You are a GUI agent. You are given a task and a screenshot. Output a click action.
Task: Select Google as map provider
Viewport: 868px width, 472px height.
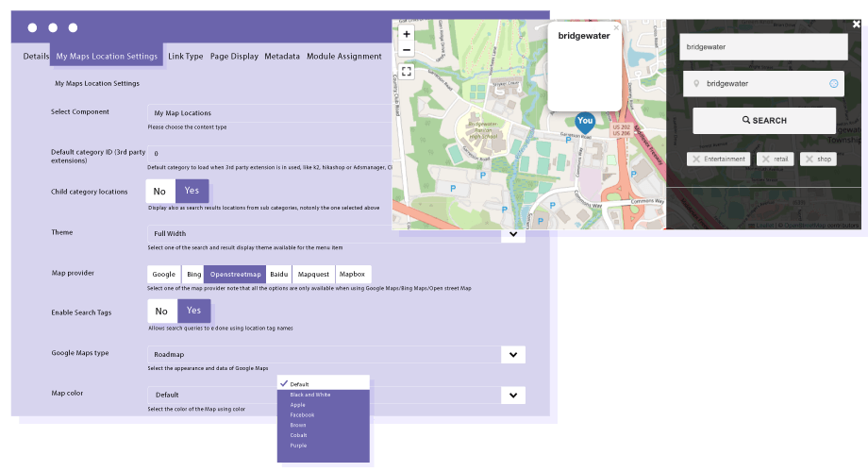point(164,274)
